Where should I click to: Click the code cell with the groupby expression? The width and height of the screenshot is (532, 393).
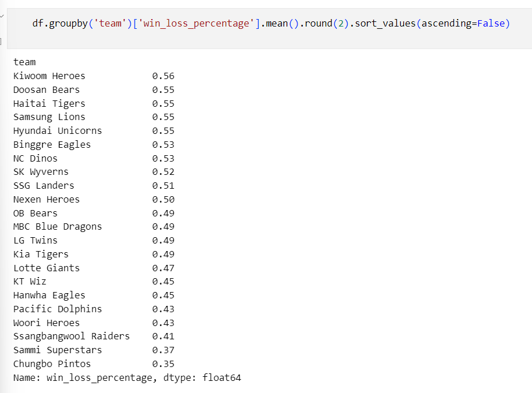tap(269, 28)
